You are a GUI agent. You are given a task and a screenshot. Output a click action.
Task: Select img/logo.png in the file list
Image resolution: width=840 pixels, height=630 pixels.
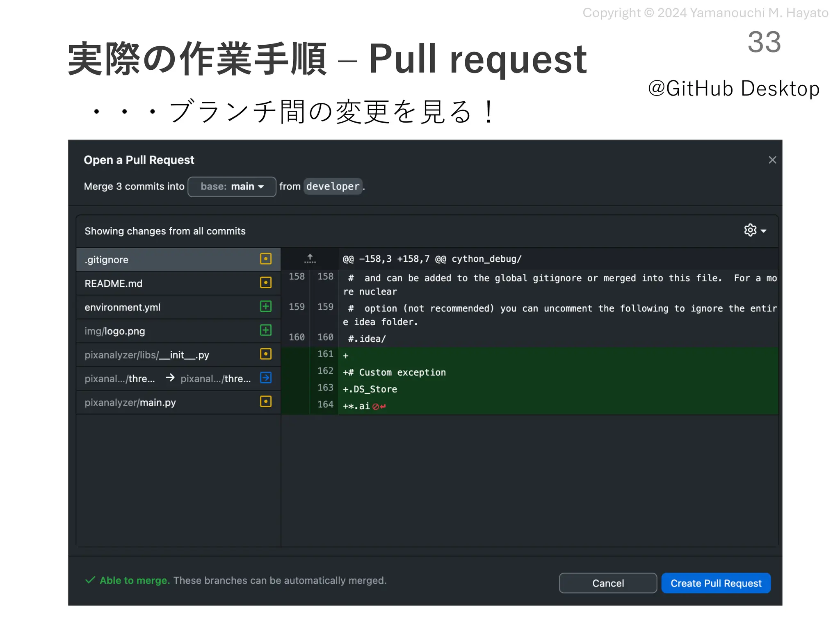click(178, 331)
